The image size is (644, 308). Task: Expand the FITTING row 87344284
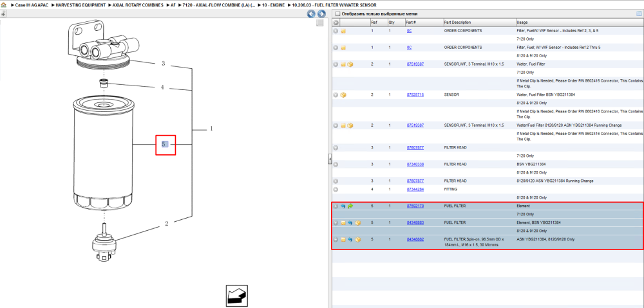tap(336, 190)
